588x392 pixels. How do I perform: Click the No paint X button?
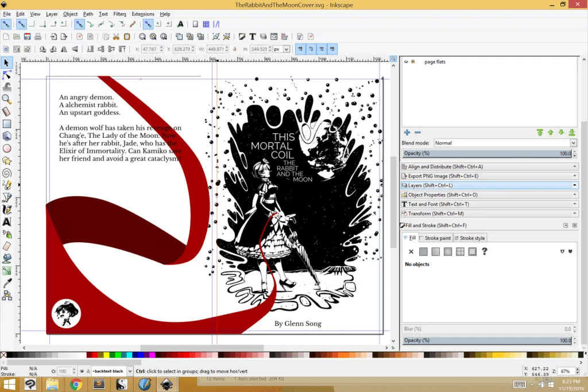tap(411, 251)
